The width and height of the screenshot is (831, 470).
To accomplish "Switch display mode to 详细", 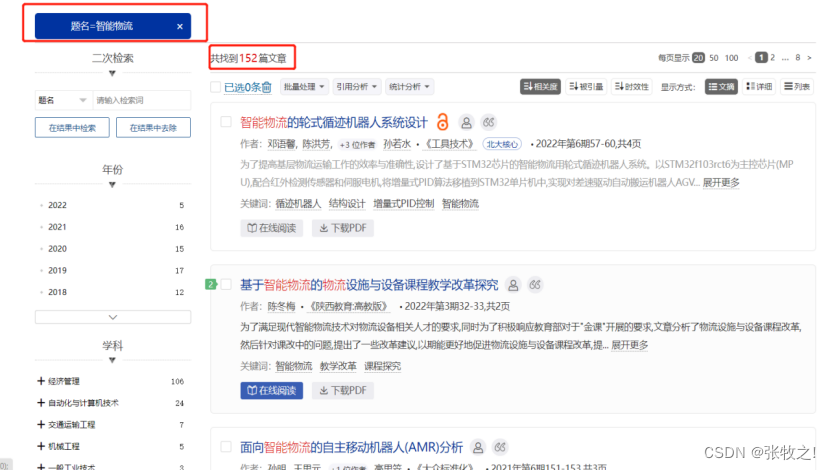I will 759,87.
